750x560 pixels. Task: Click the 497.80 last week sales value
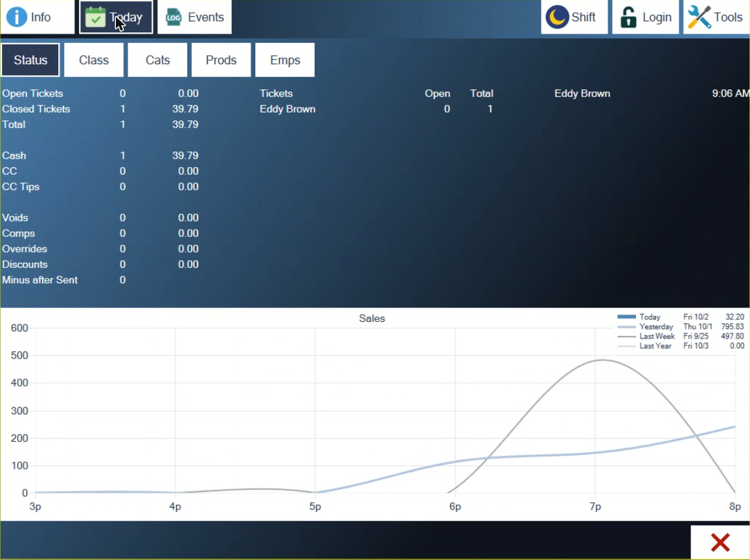[733, 336]
